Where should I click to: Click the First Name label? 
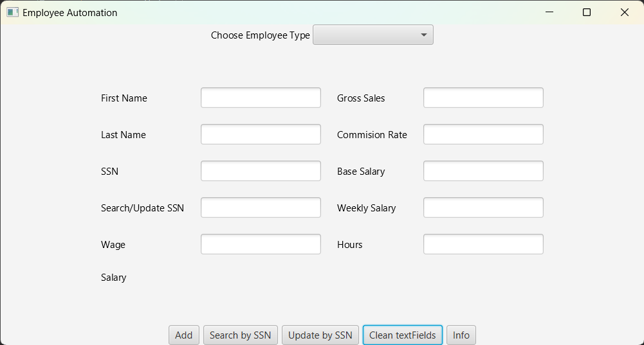[124, 98]
